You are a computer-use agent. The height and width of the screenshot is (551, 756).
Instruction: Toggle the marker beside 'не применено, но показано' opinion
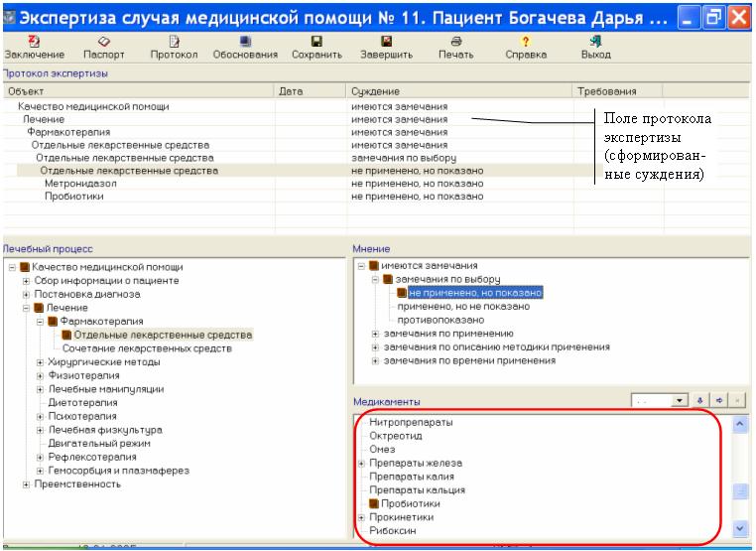tap(402, 293)
